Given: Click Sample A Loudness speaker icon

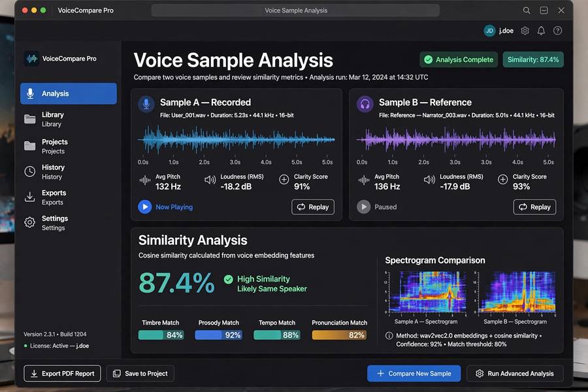Looking at the screenshot, I should tap(210, 180).
